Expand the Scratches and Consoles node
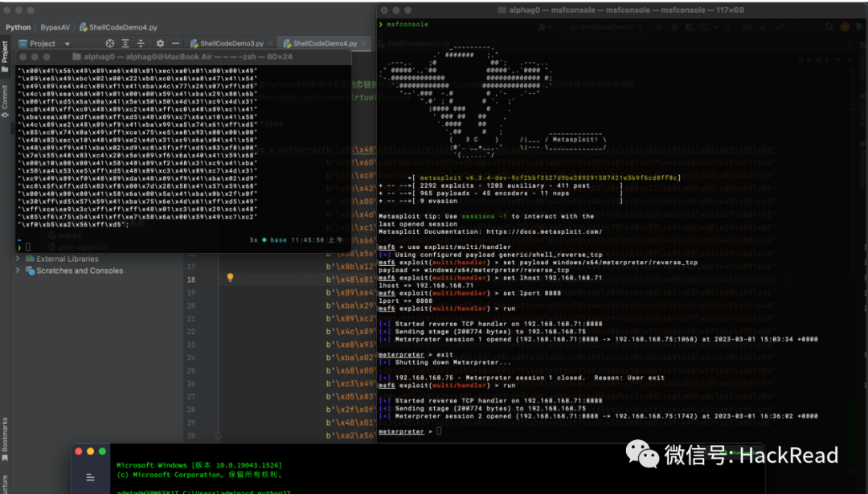868x494 pixels. pos(18,271)
